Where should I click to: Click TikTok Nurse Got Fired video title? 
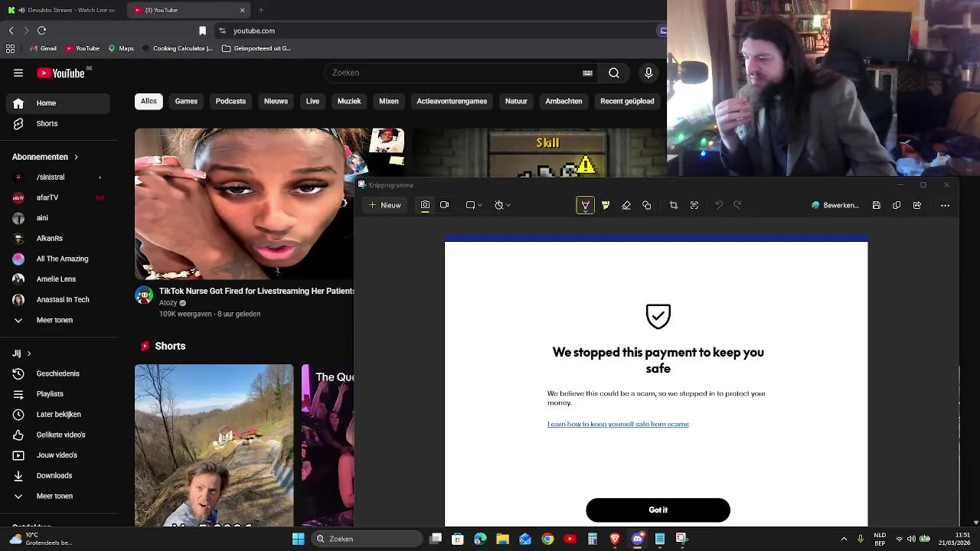click(256, 291)
